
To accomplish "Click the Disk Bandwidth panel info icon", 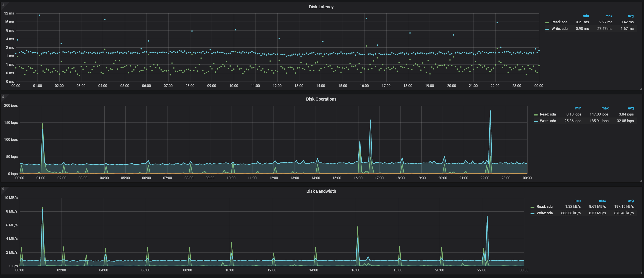I will point(3,189).
